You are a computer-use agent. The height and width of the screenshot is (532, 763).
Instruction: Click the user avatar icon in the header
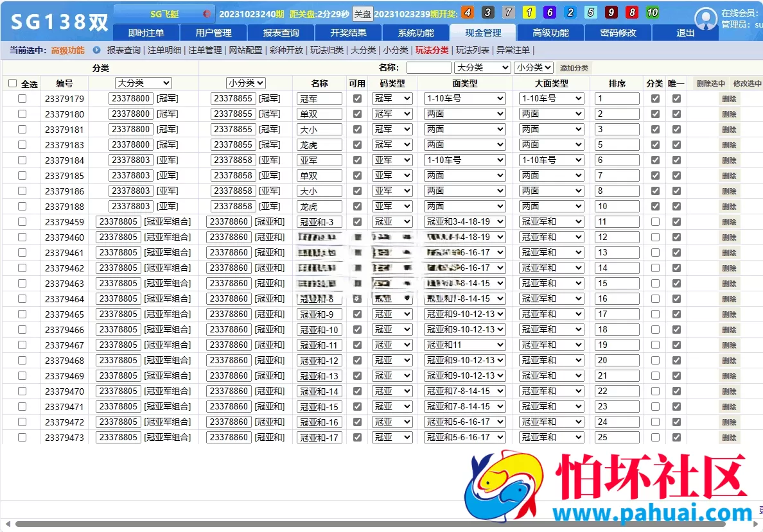[706, 19]
